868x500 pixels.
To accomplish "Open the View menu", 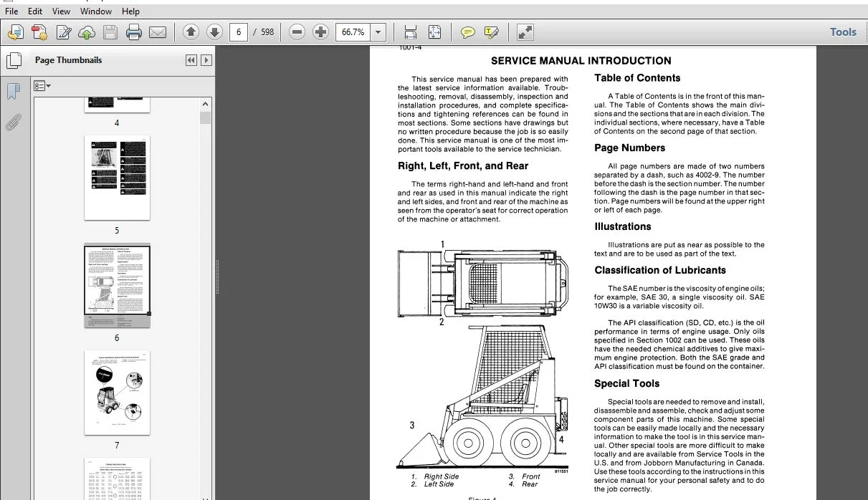I will 62,11.
